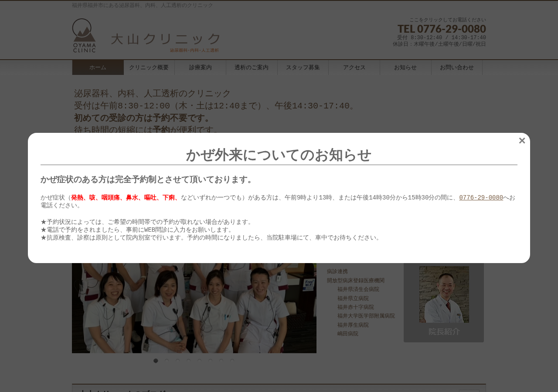View お知らせ from navigation bar

coord(405,68)
